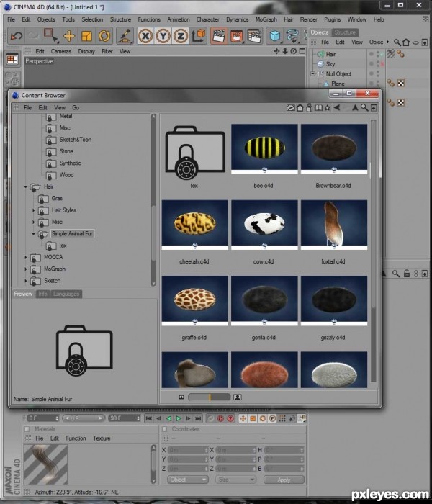Click the favorites star icon in Content Browser
The height and width of the screenshot is (504, 432).
(327, 108)
